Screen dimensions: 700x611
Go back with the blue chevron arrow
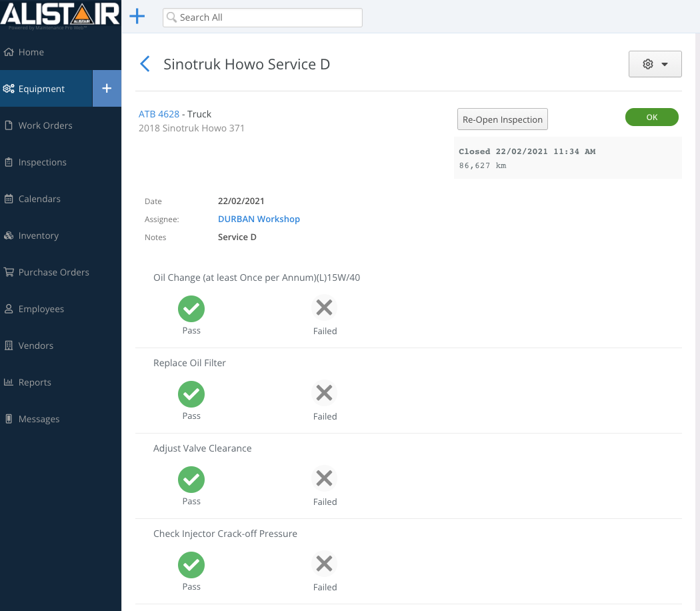click(145, 64)
